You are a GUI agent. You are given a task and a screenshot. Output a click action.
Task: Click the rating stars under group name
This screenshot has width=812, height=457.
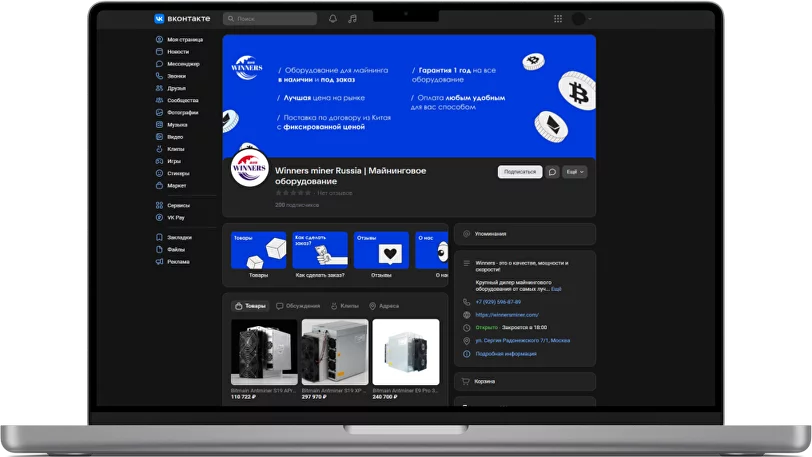tap(293, 193)
